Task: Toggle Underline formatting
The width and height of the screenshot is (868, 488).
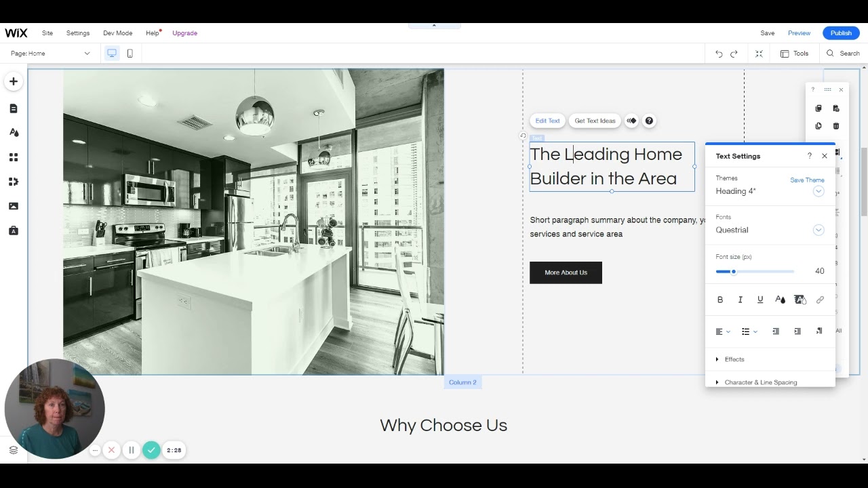Action: [x=760, y=300]
